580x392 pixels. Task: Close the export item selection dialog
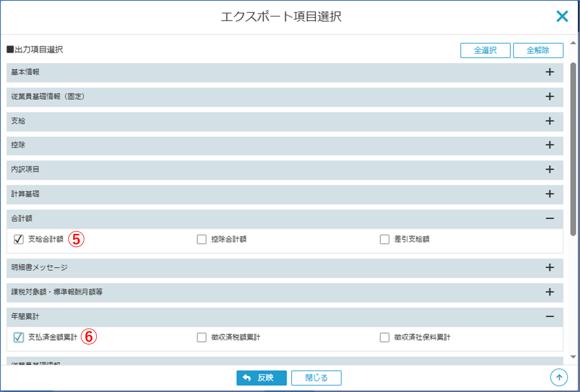click(562, 16)
